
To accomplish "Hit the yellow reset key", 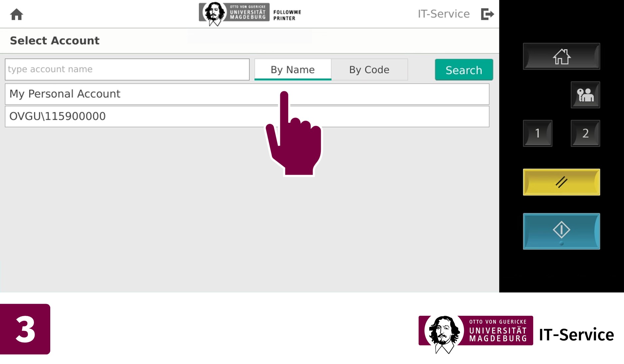I will point(561,182).
